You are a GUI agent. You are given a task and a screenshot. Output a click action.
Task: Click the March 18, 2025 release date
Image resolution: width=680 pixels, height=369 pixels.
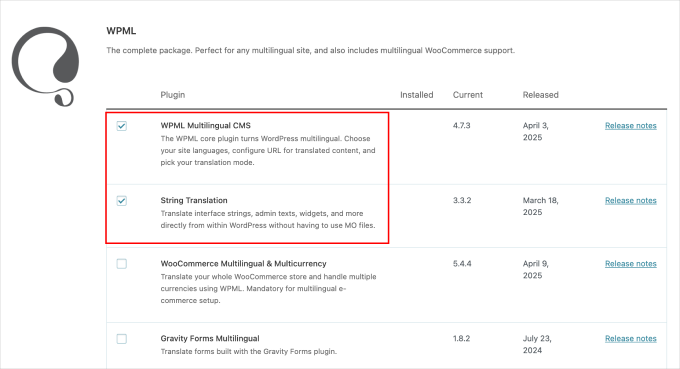pos(540,206)
